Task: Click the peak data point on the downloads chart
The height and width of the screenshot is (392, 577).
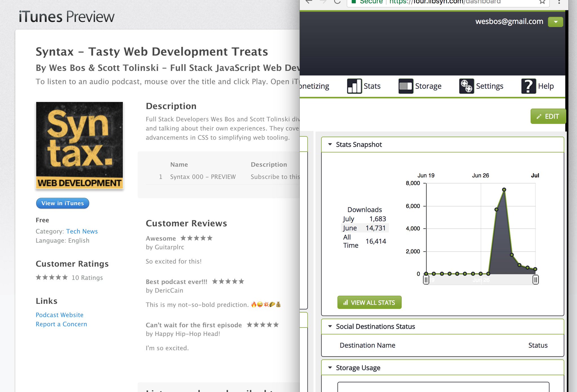Action: point(504,190)
